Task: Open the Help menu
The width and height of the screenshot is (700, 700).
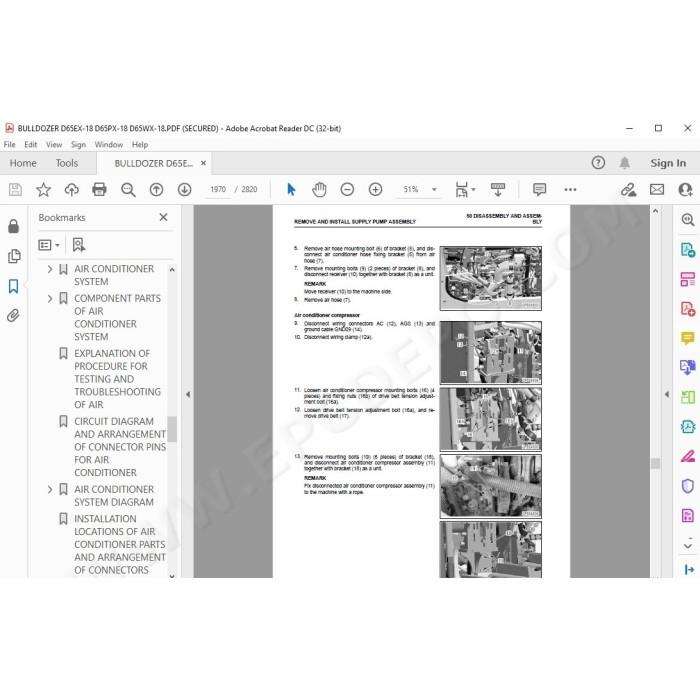Action: [140, 145]
